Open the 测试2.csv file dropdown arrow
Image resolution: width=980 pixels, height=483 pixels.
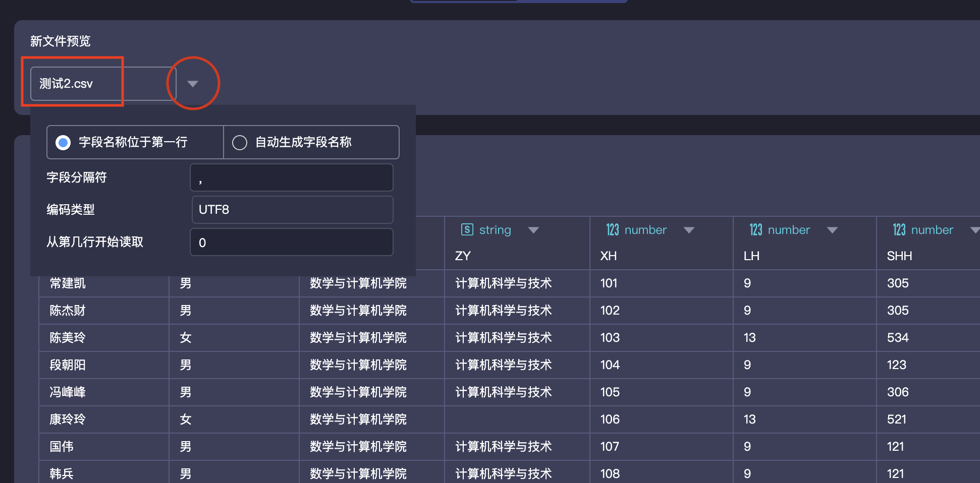(193, 84)
